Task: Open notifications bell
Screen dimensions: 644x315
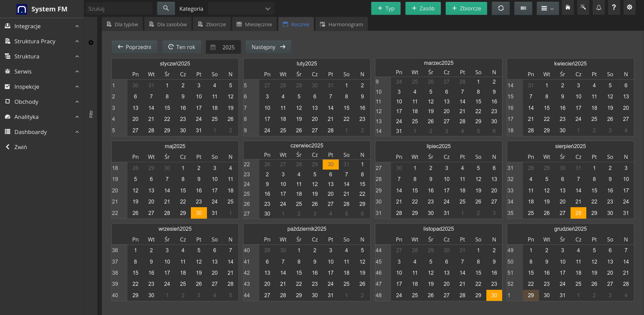Action: [x=598, y=7]
